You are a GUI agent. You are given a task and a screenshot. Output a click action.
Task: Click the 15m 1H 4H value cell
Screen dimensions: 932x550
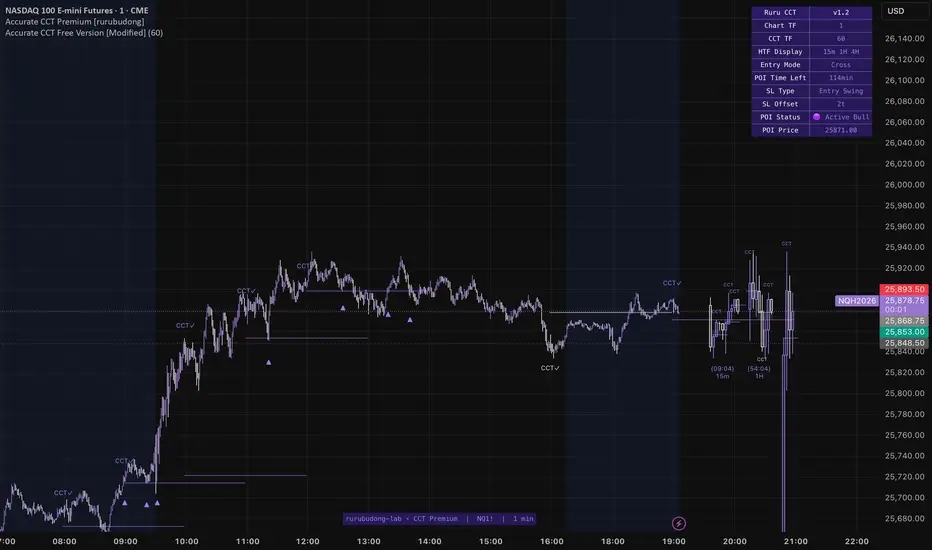tap(840, 52)
